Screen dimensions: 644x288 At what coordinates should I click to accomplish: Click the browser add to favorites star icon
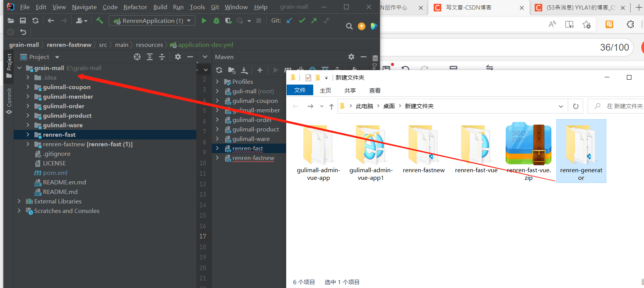586,24
